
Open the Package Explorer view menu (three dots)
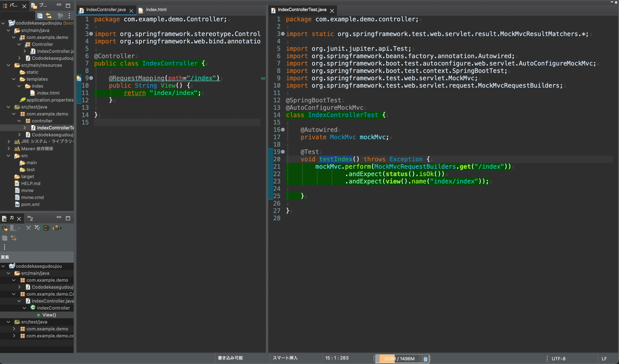(x=69, y=16)
